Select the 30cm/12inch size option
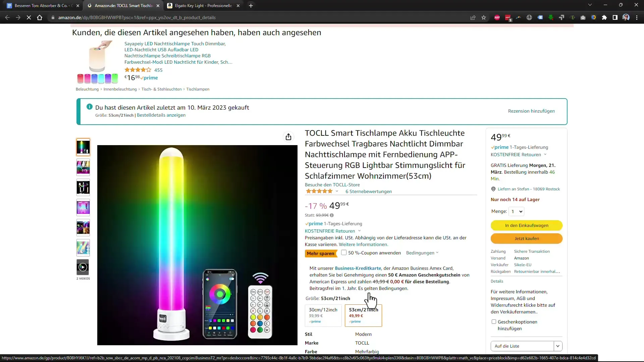 tap(323, 315)
